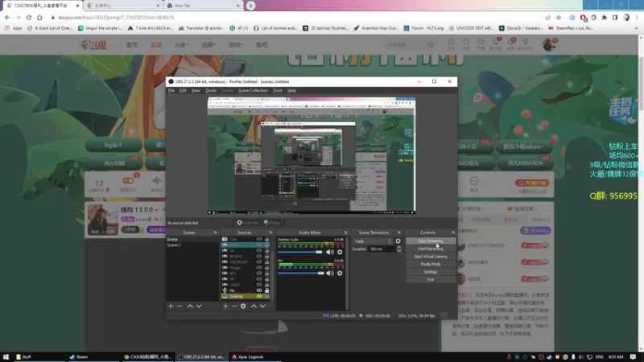
Task: Decrease transition duration with down arrow
Action: point(398,251)
